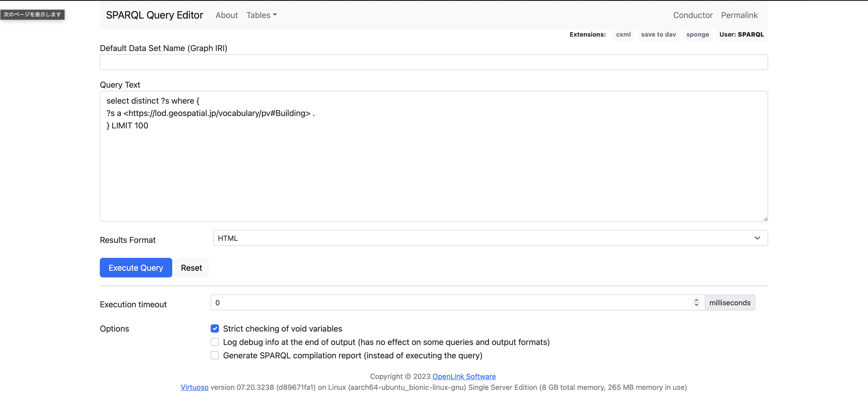868x412 pixels.
Task: Uncheck Strict checking of void variables
Action: coord(215,328)
